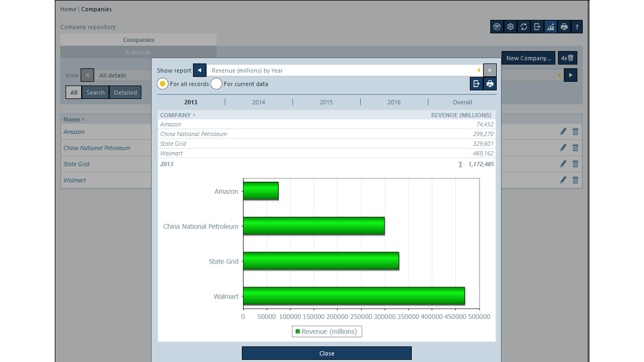
Task: Switch to the 2014 tab
Action: (x=259, y=102)
